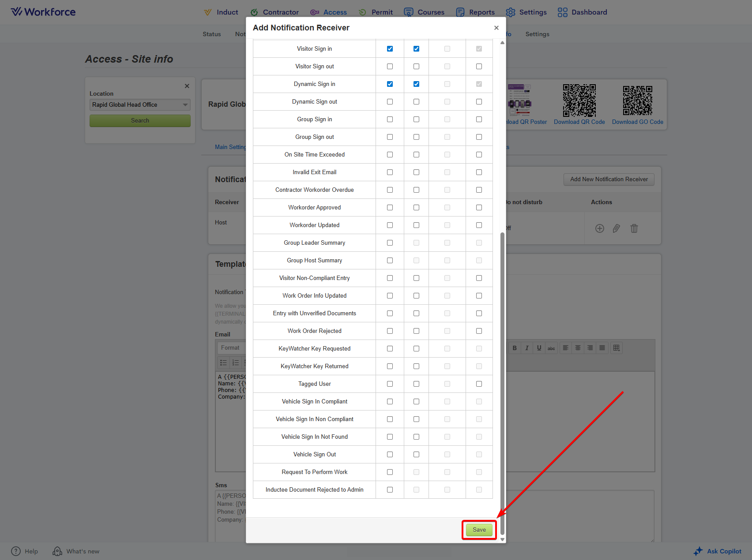Close the Add Notification Receiver dialog
The height and width of the screenshot is (560, 752).
(x=496, y=28)
